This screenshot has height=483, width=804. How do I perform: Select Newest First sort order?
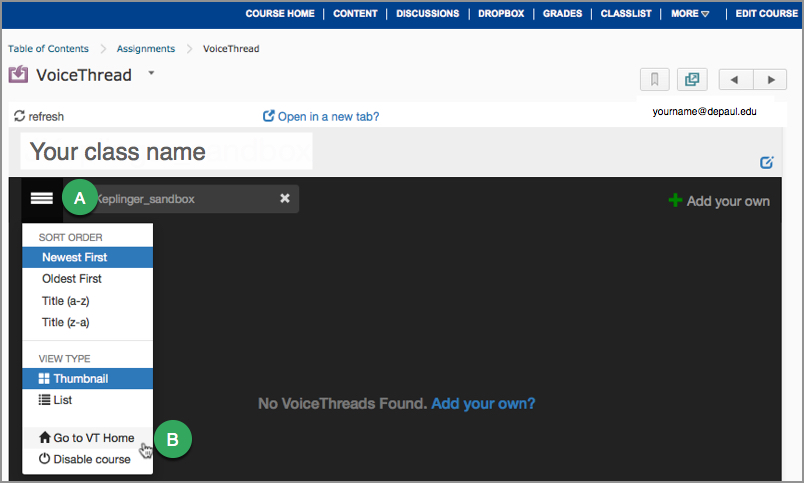click(87, 257)
